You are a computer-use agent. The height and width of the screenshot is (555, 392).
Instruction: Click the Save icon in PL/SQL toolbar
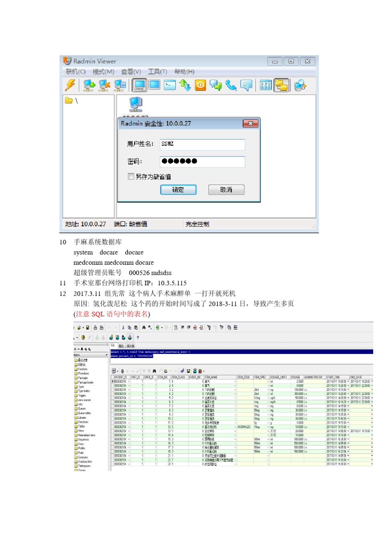[87, 327]
